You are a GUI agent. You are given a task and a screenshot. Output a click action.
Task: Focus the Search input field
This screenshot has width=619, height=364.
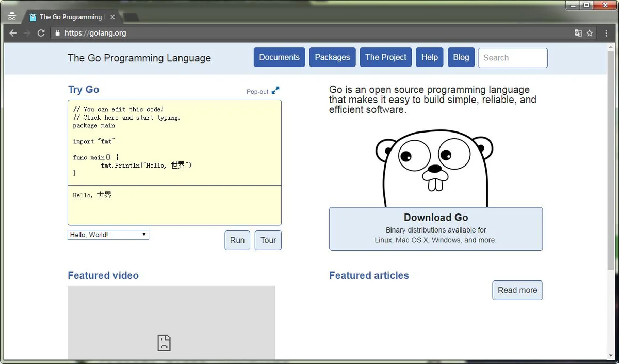513,58
